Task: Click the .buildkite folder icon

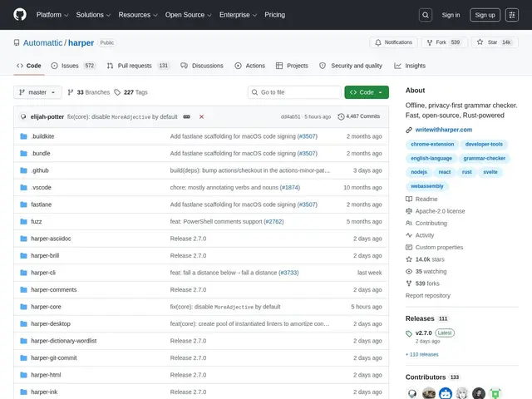Action: pos(24,136)
